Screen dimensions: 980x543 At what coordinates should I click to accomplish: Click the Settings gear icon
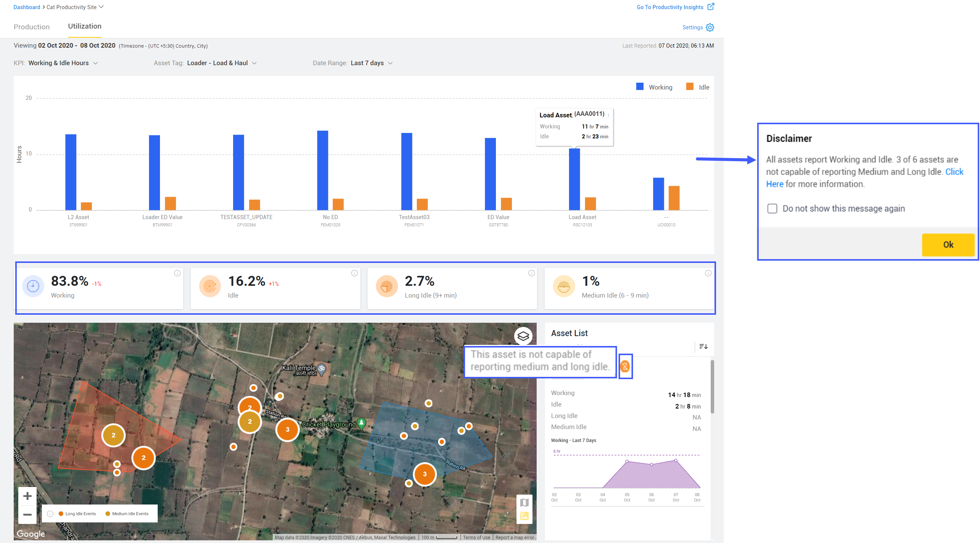coord(710,27)
